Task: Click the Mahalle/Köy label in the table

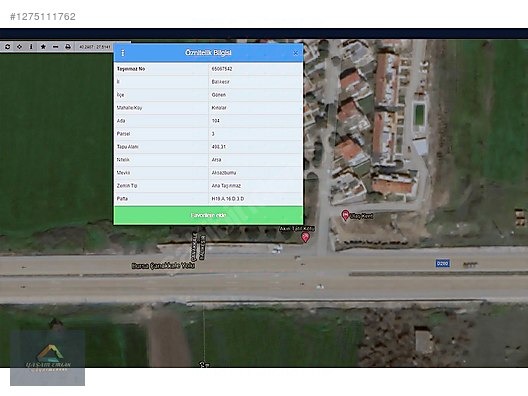Action: coord(129,108)
